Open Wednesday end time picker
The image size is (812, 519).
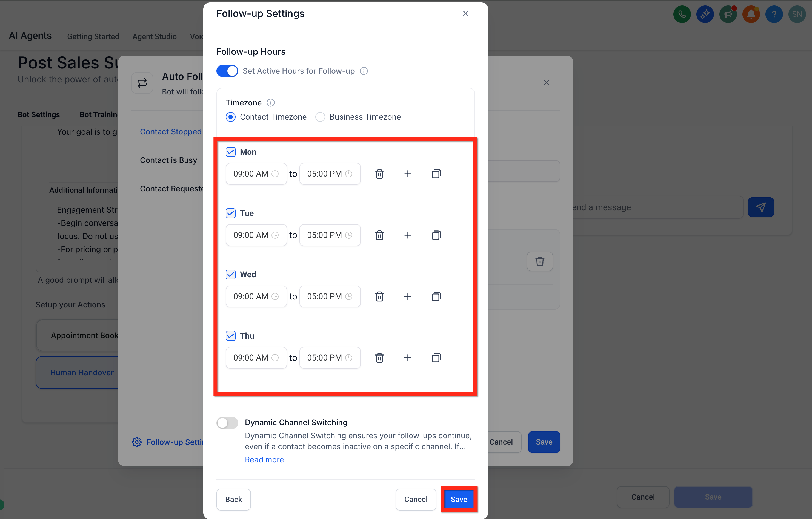[x=330, y=296]
